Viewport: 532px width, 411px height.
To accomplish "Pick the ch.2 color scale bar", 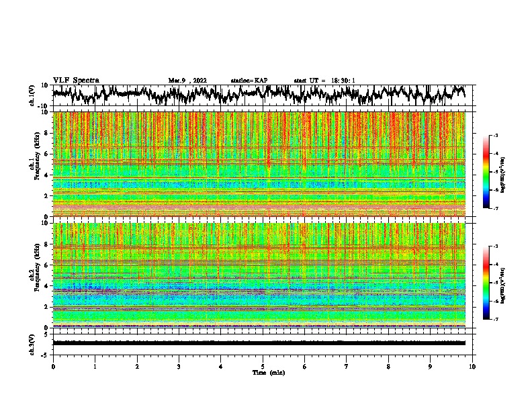I will pos(486,283).
